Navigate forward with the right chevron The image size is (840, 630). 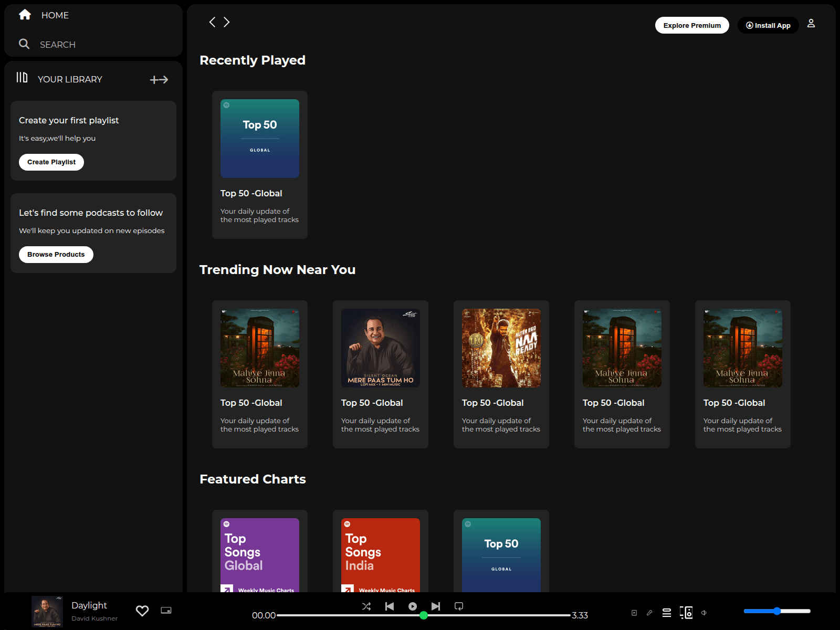coord(227,22)
